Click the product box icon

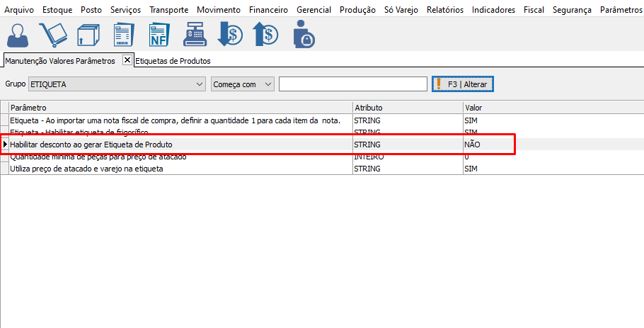[88, 35]
